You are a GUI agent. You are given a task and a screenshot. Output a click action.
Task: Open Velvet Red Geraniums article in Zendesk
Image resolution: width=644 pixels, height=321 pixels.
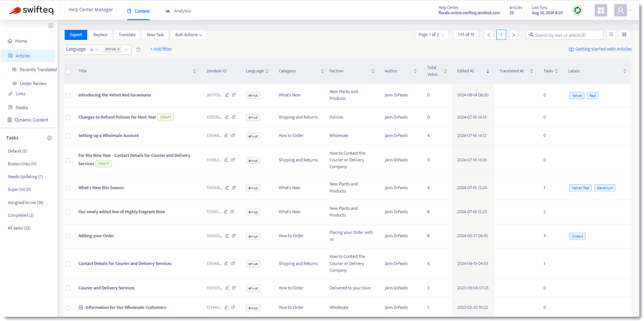pos(234,95)
